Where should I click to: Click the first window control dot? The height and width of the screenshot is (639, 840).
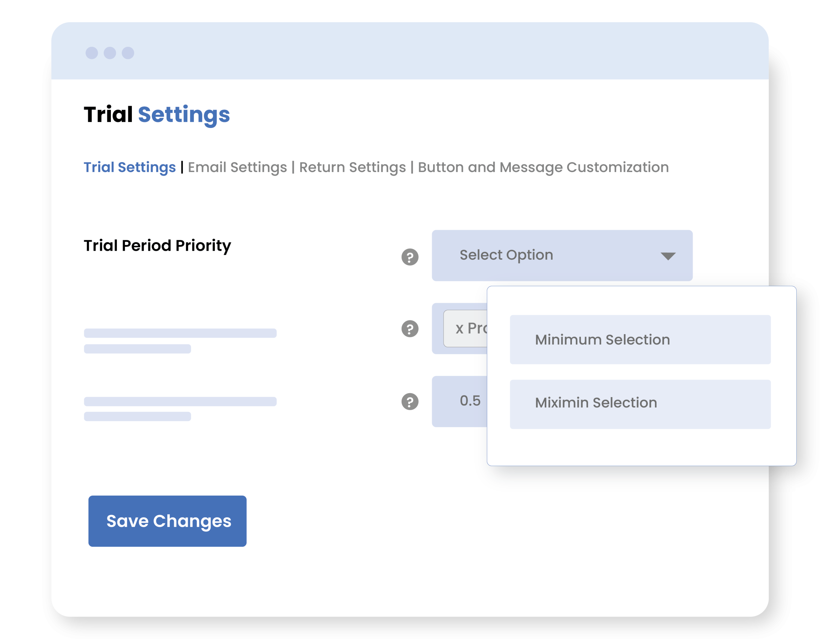[x=92, y=53]
